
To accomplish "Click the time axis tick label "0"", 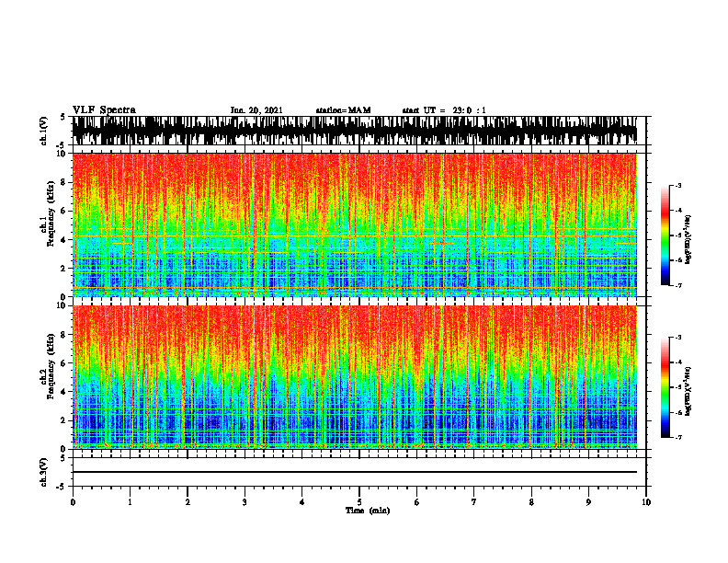I will click(x=73, y=502).
